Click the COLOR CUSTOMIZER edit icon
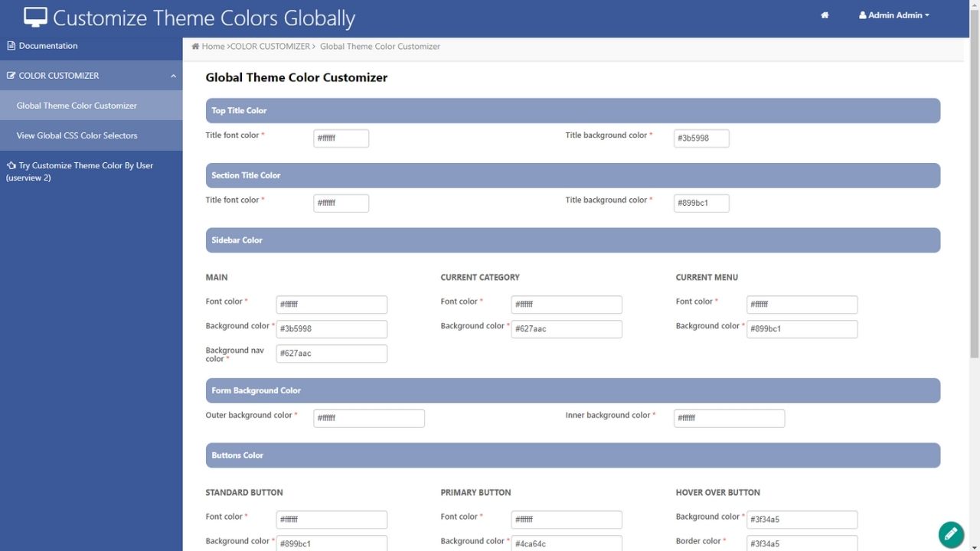 [x=11, y=76]
